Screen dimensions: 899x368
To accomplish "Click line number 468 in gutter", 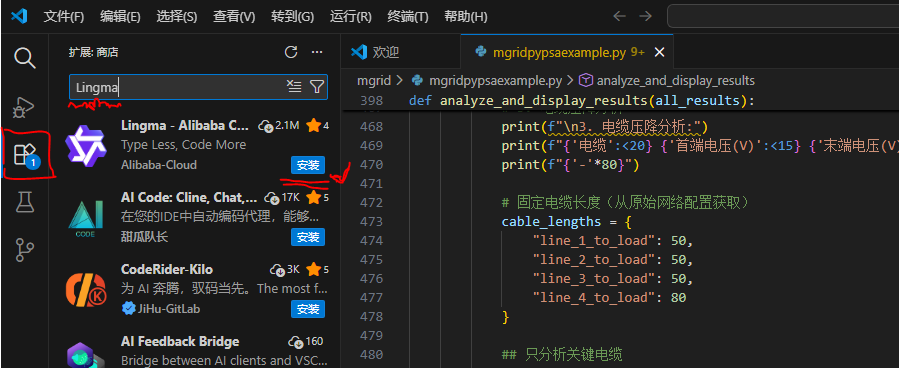I will 371,127.
